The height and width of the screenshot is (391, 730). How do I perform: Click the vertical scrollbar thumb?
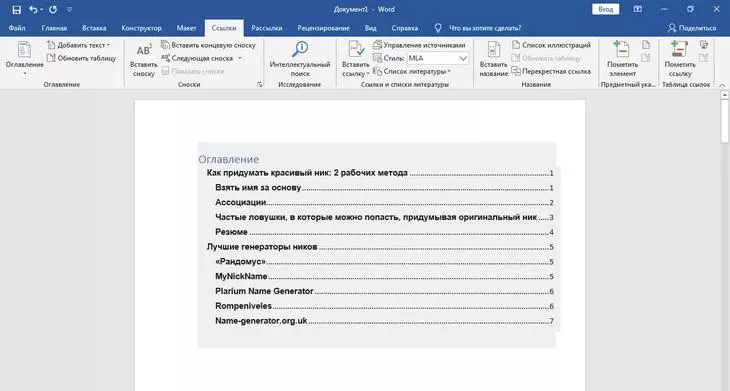[x=724, y=121]
